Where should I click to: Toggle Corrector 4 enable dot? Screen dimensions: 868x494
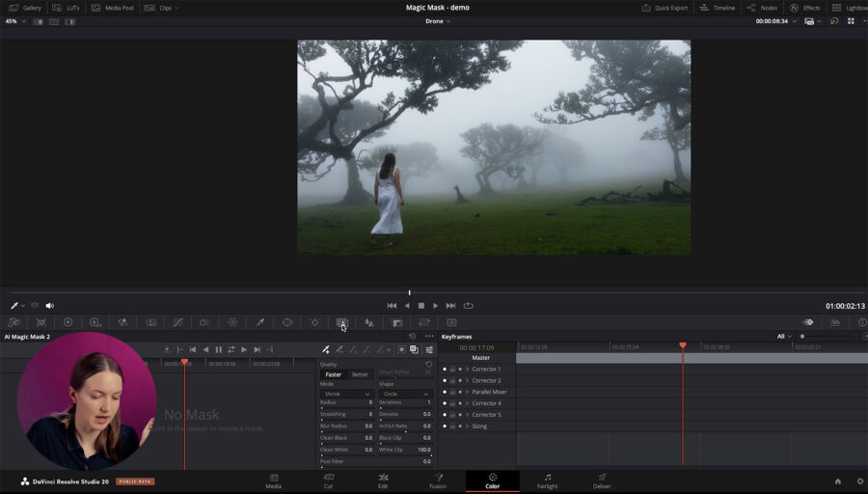(445, 403)
